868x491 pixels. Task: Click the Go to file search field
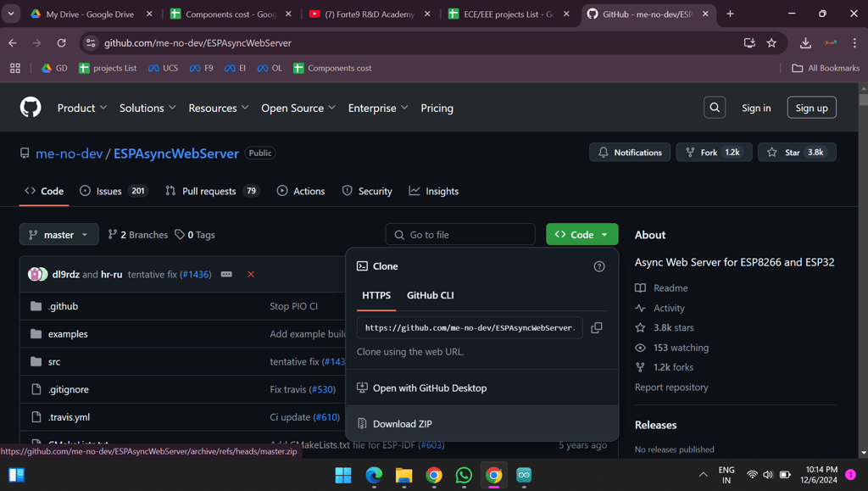click(460, 235)
